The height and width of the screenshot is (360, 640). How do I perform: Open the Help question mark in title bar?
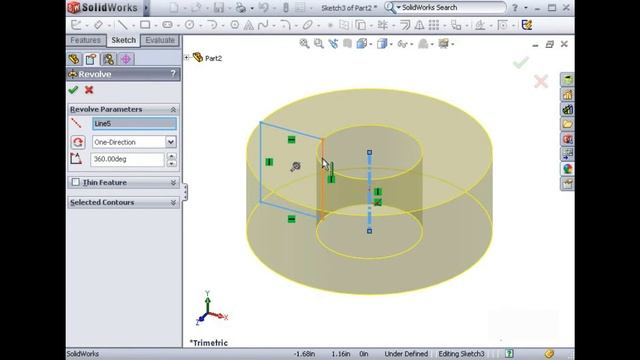515,7
